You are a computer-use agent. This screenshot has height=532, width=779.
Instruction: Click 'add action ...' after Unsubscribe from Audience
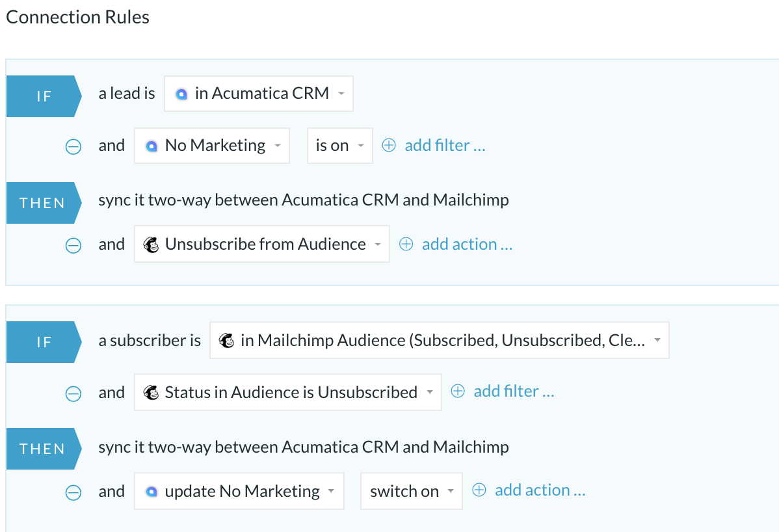point(467,244)
